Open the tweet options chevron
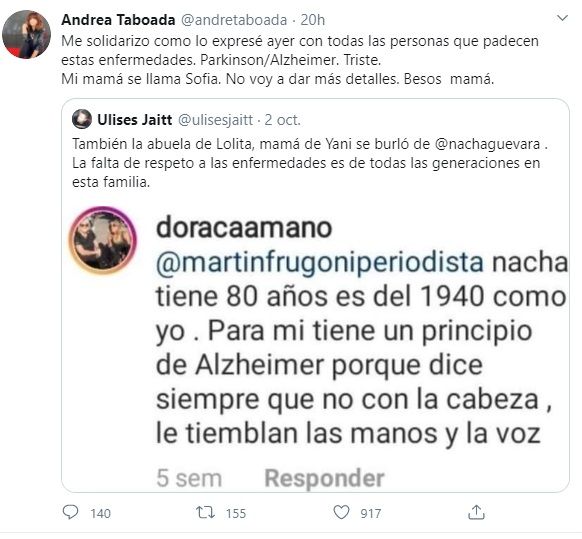Viewport: 582px width, 539px height. (563, 17)
